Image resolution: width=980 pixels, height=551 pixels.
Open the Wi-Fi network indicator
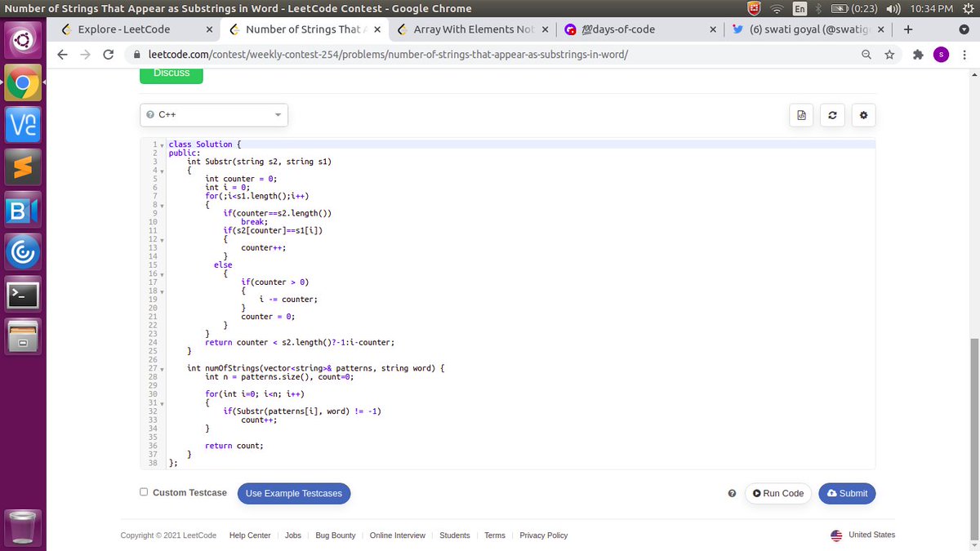pos(776,8)
